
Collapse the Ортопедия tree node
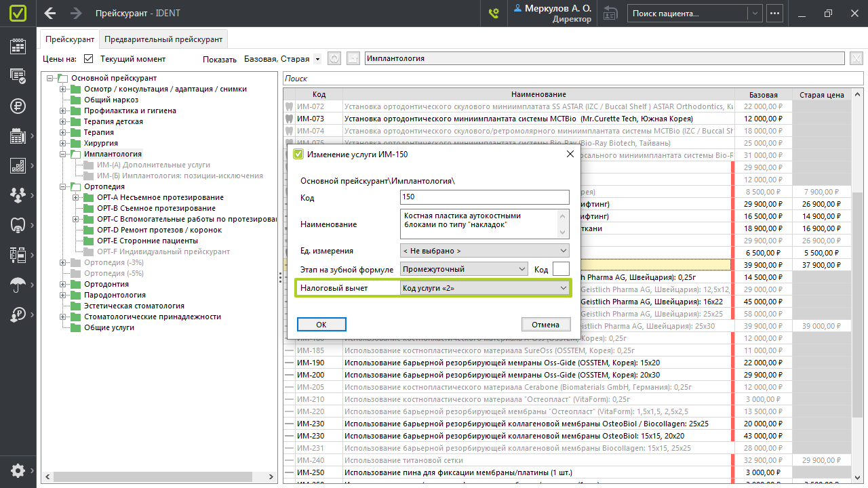point(63,186)
